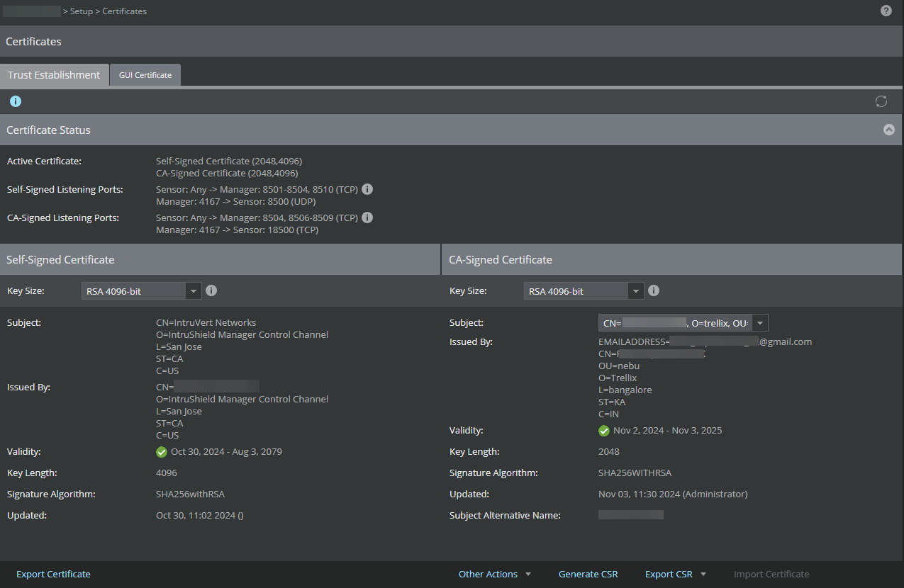Screen dimensions: 904x588
Task: Click Certificates in the breadcrumb
Action: pos(125,11)
